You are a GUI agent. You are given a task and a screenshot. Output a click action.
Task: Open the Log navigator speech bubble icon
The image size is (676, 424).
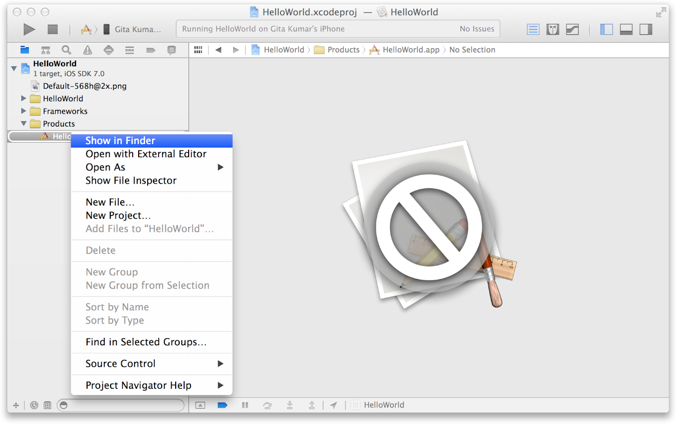point(172,50)
